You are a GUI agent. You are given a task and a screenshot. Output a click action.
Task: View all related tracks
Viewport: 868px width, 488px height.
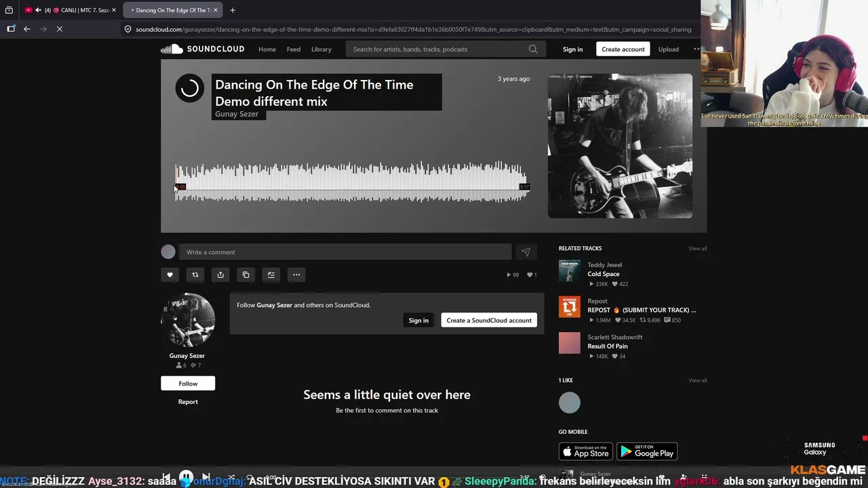698,248
